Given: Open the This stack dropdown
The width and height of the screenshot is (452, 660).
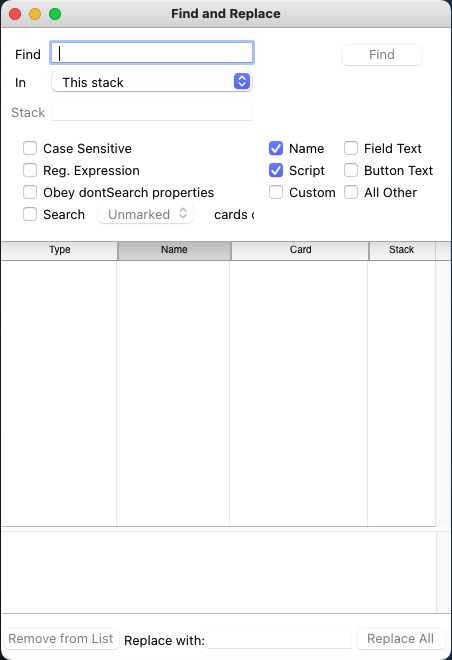Looking at the screenshot, I should [x=152, y=82].
